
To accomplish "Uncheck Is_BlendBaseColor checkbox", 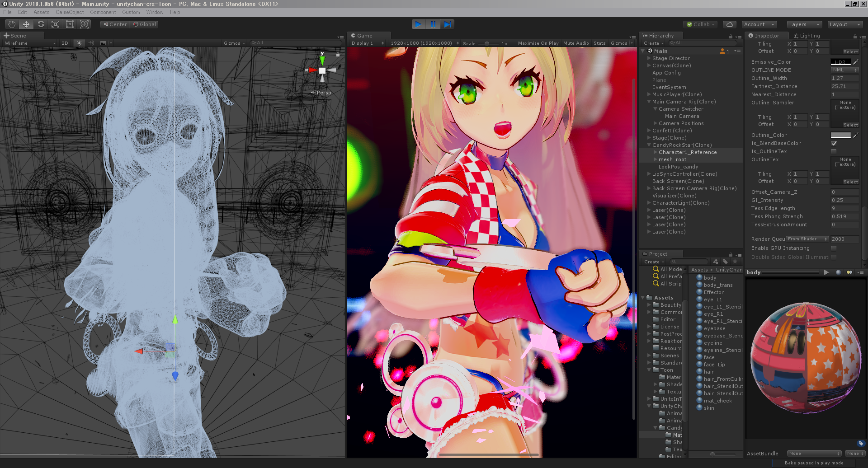I will 834,143.
